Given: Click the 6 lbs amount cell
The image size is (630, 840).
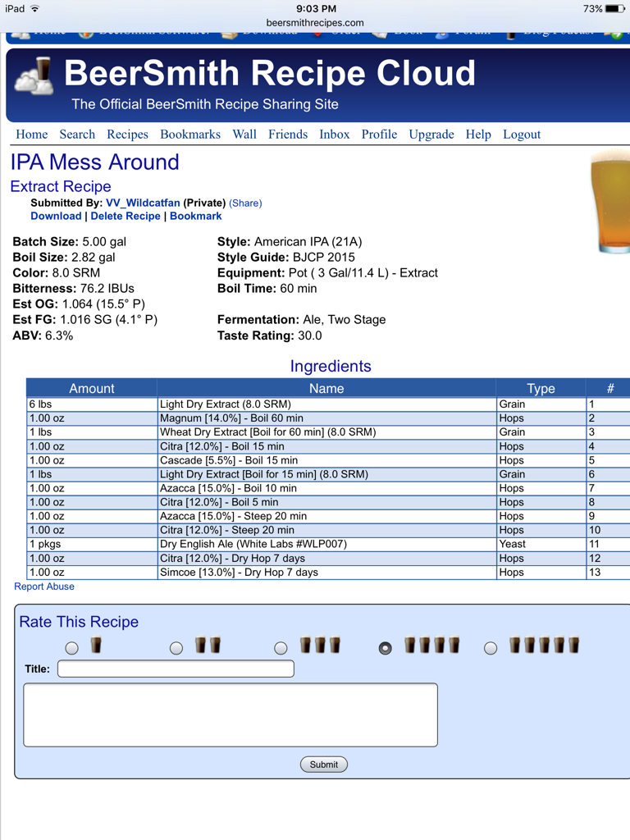Looking at the screenshot, I should pyautogui.click(x=92, y=404).
